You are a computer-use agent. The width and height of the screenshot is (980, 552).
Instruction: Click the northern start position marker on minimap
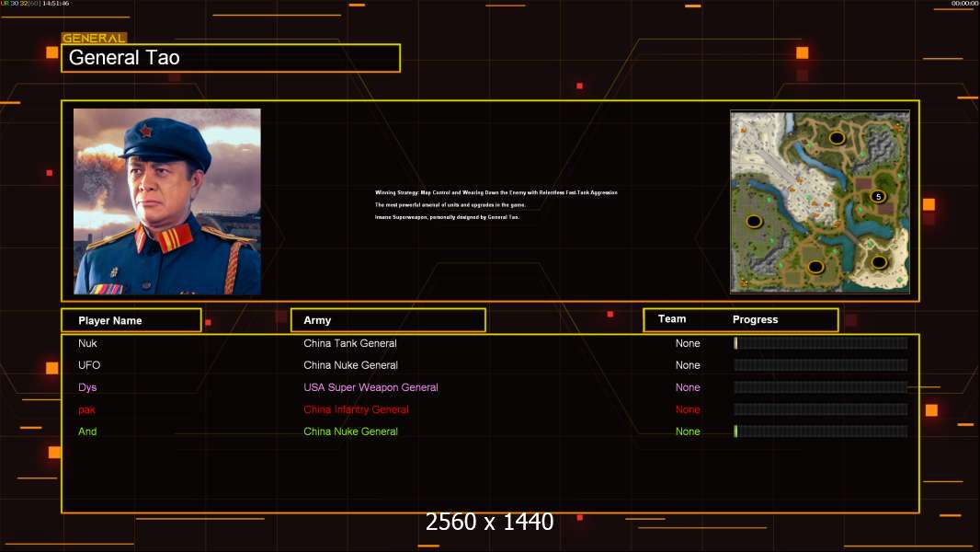click(x=837, y=137)
